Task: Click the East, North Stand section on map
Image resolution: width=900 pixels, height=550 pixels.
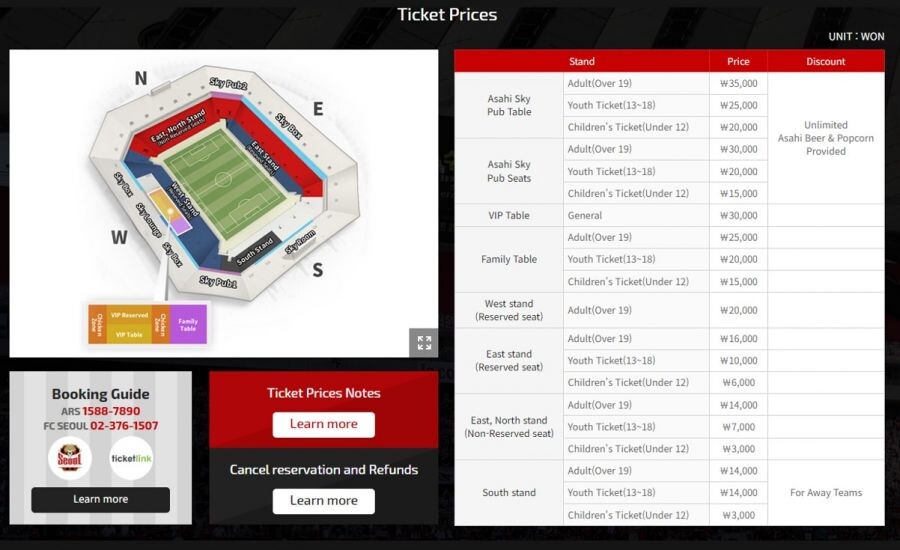Action: [177, 126]
